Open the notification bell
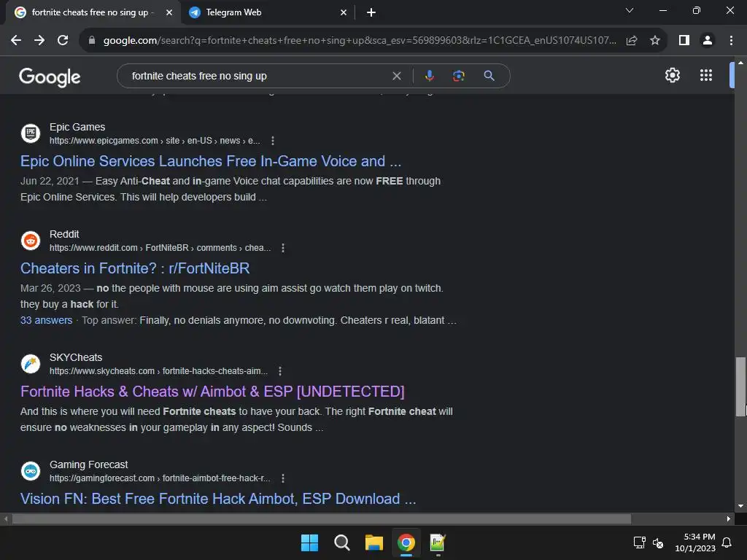The image size is (747, 560). pos(727,542)
